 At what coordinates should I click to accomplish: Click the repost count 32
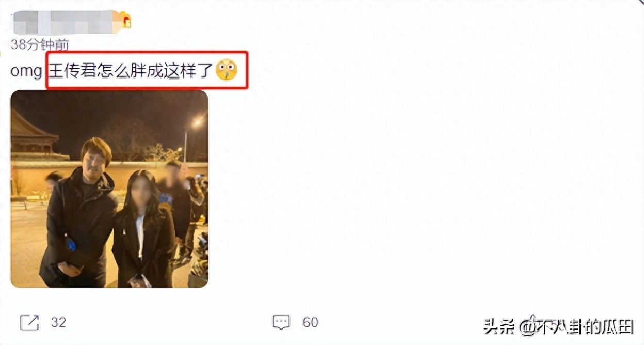tap(58, 323)
